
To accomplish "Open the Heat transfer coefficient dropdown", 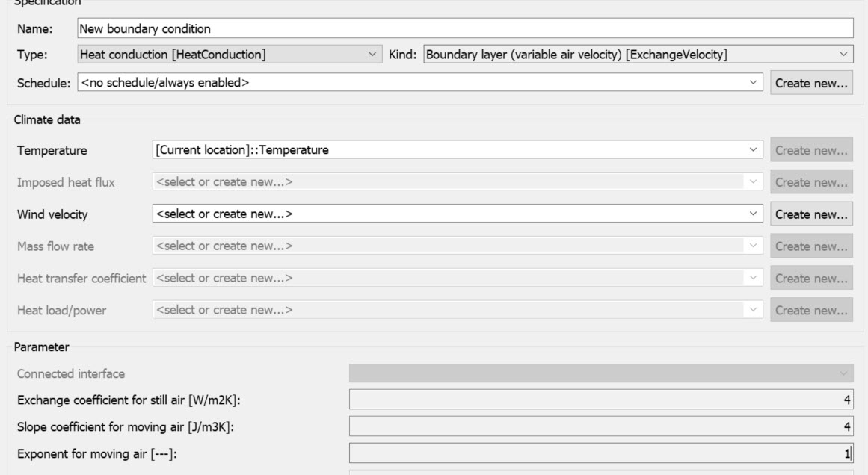I will point(457,278).
